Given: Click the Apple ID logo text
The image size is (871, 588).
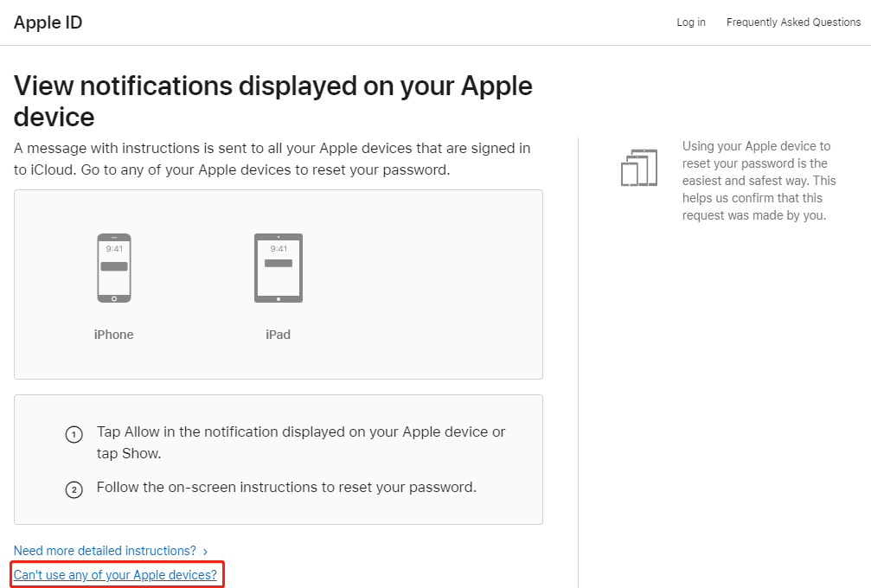Looking at the screenshot, I should [x=48, y=22].
